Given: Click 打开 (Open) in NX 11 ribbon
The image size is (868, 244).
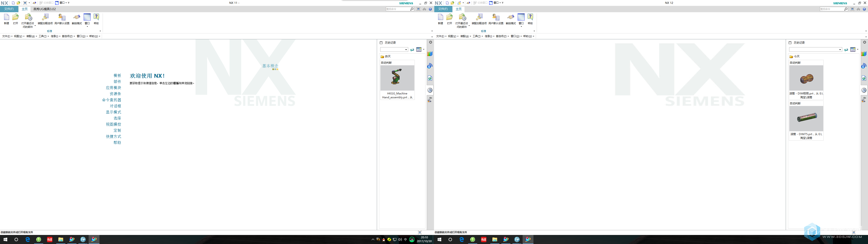Looking at the screenshot, I should pyautogui.click(x=16, y=19).
